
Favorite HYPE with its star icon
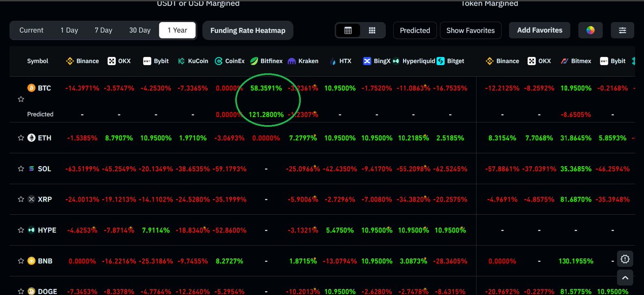(x=21, y=230)
